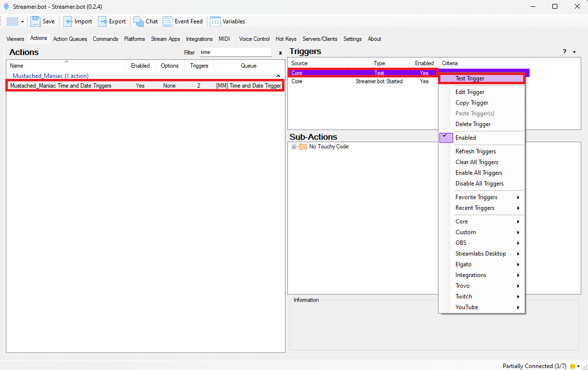Open the Chat window icon
588x370 pixels.
(x=139, y=21)
